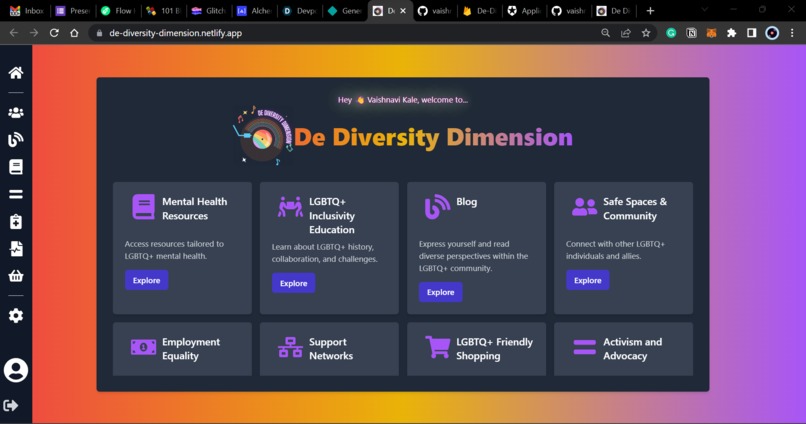Switch to the first GitHub vaish tab
This screenshot has width=806, height=424.
436,11
